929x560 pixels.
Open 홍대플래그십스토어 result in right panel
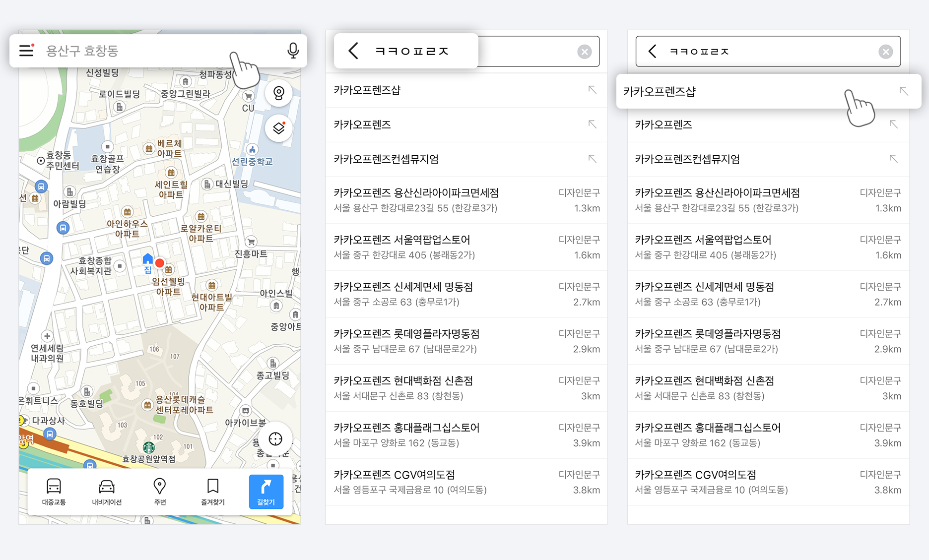coord(768,435)
